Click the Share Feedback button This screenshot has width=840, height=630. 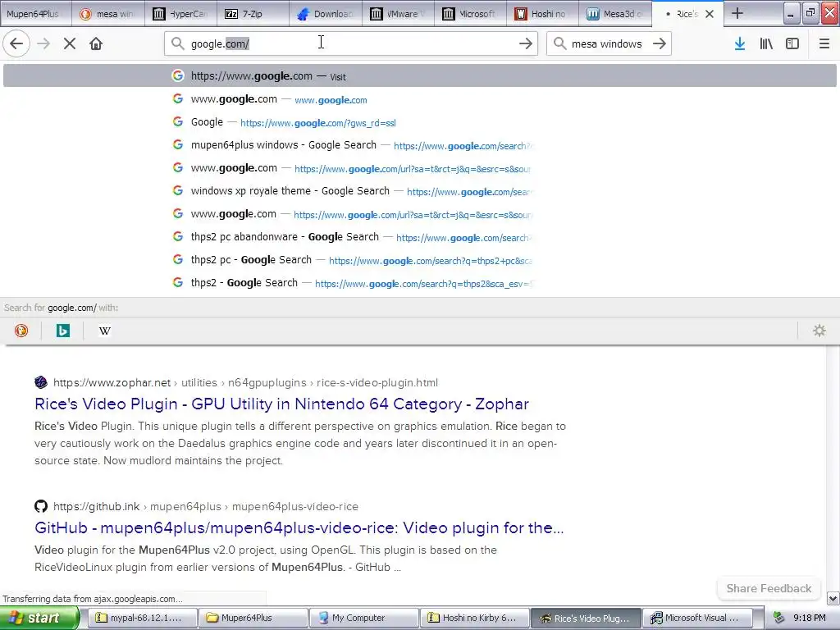click(769, 588)
